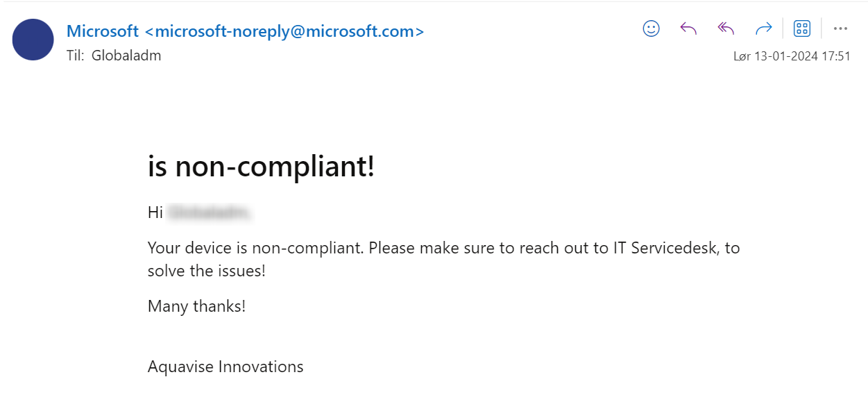Click the forward arrow in message toolbar
The image size is (868, 402).
point(764,28)
